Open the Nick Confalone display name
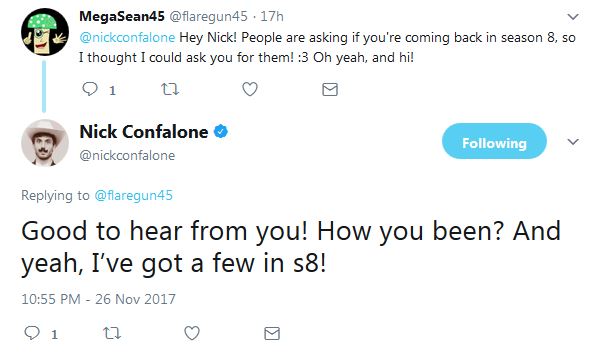Screen dimensions: 605x360 pyautogui.click(x=144, y=132)
